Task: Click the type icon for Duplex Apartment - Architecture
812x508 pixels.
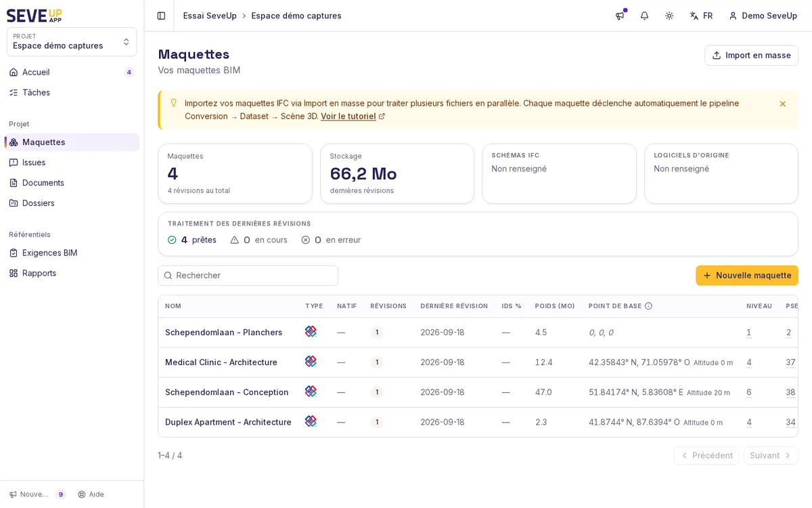Action: 311,421
